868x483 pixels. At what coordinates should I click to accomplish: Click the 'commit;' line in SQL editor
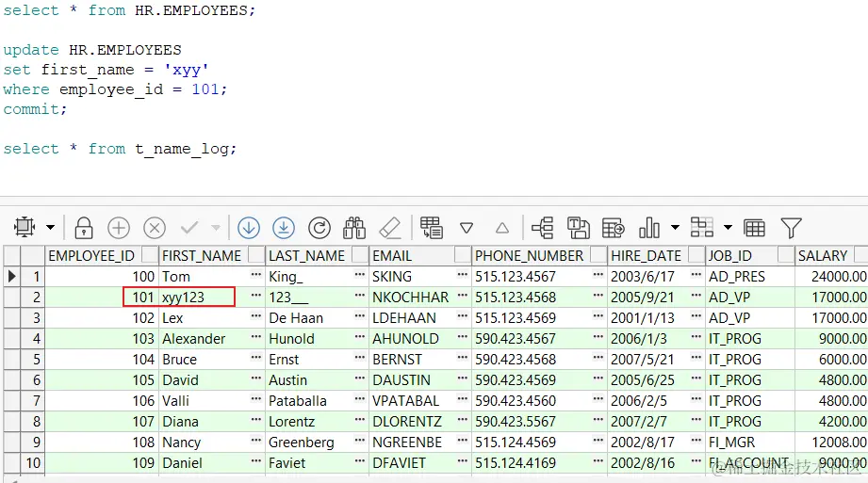coord(35,109)
